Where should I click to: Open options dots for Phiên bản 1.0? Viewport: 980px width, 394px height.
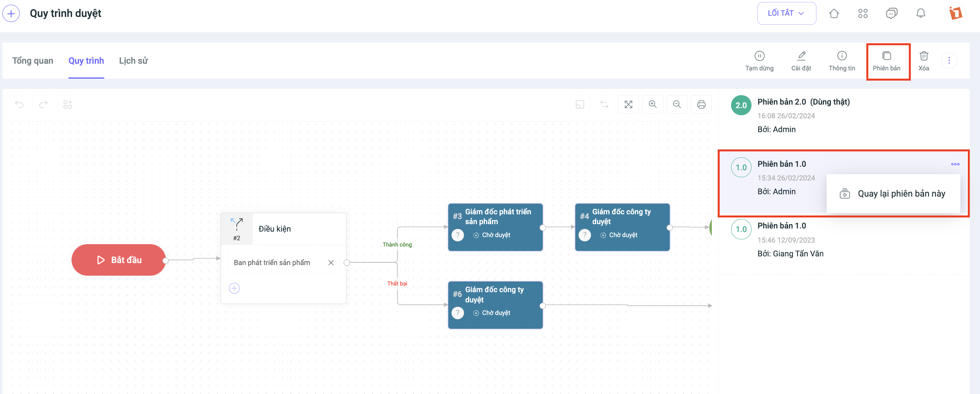pos(955,164)
